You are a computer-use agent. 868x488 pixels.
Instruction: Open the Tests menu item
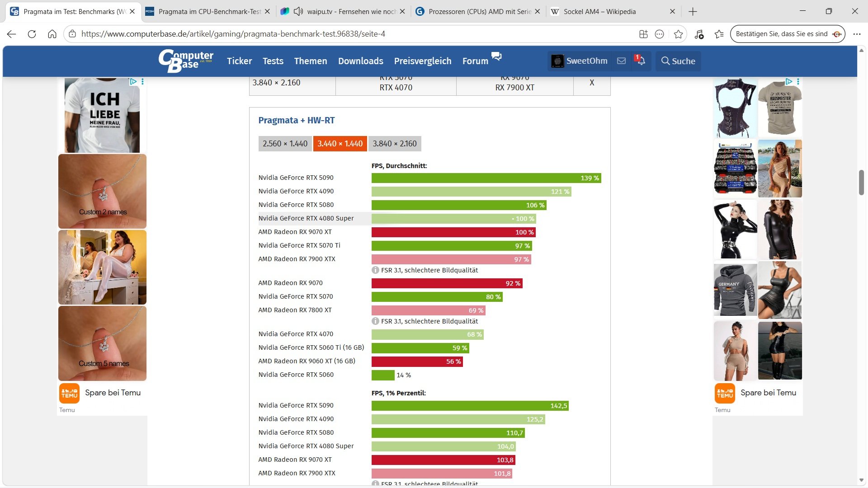(x=273, y=61)
